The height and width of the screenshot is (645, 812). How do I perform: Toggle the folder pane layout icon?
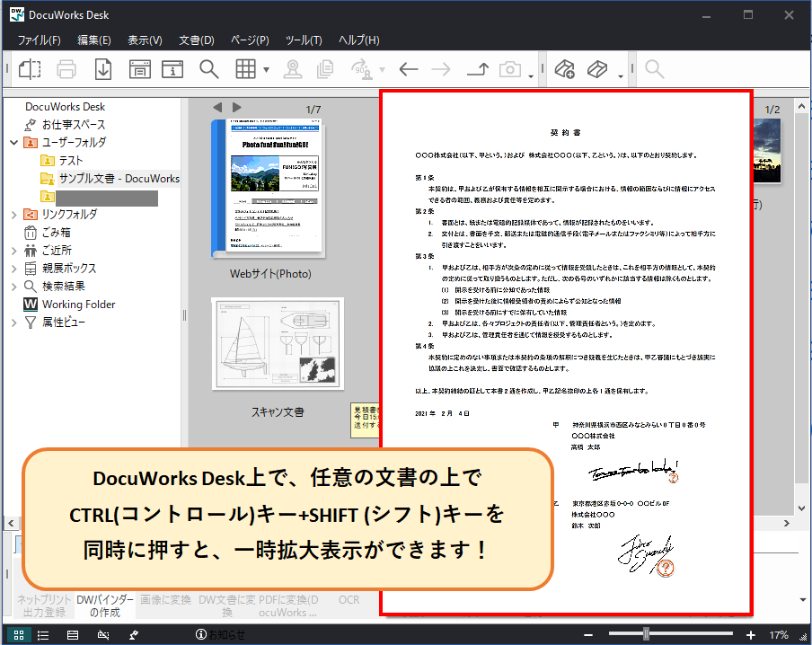click(x=30, y=69)
